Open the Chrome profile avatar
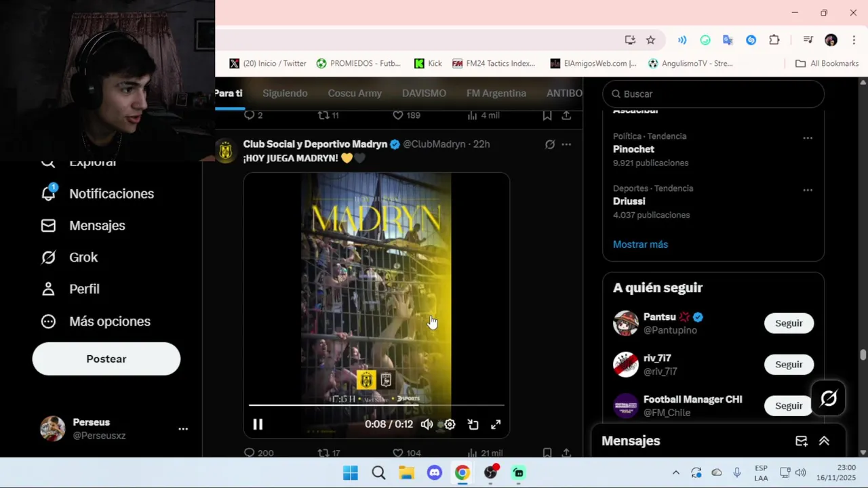 (831, 40)
